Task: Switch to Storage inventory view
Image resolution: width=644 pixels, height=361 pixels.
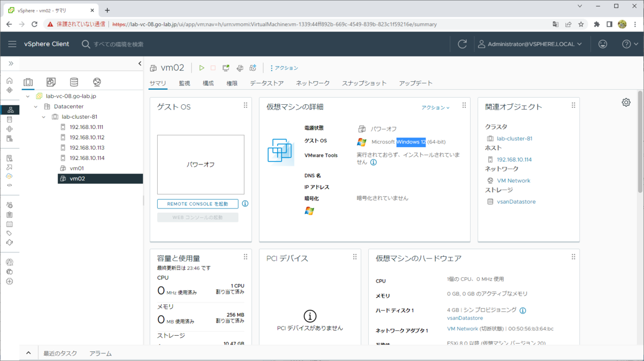Action: tap(74, 82)
